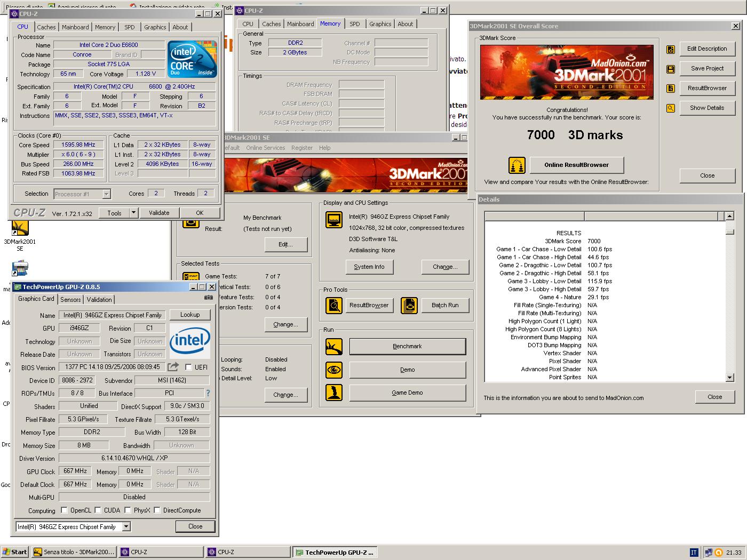The image size is (747, 560).
Task: Open the Help menu in 3DMark
Action: click(x=324, y=148)
